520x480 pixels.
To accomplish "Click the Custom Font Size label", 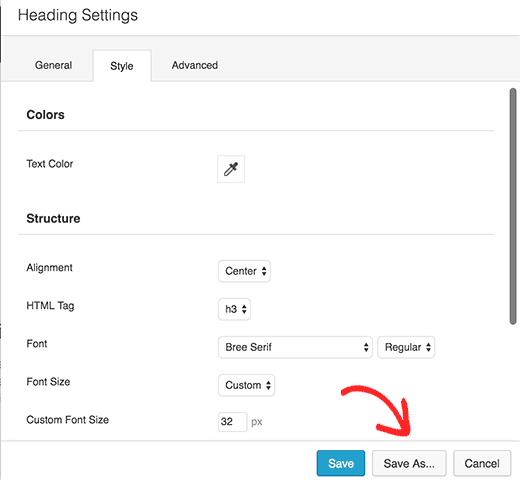I will [x=68, y=420].
